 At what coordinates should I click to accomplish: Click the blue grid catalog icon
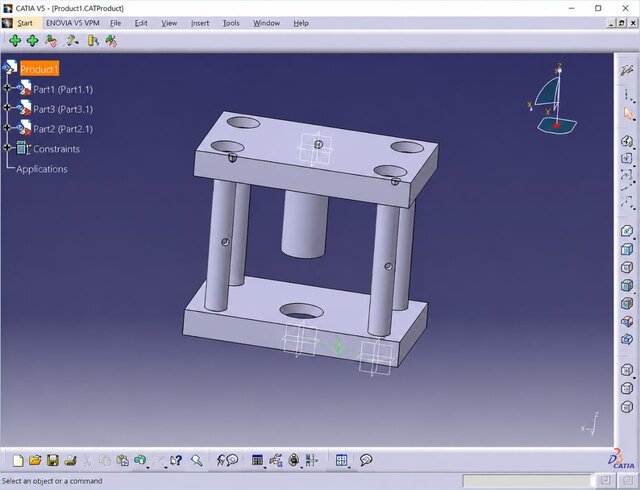pos(341,460)
